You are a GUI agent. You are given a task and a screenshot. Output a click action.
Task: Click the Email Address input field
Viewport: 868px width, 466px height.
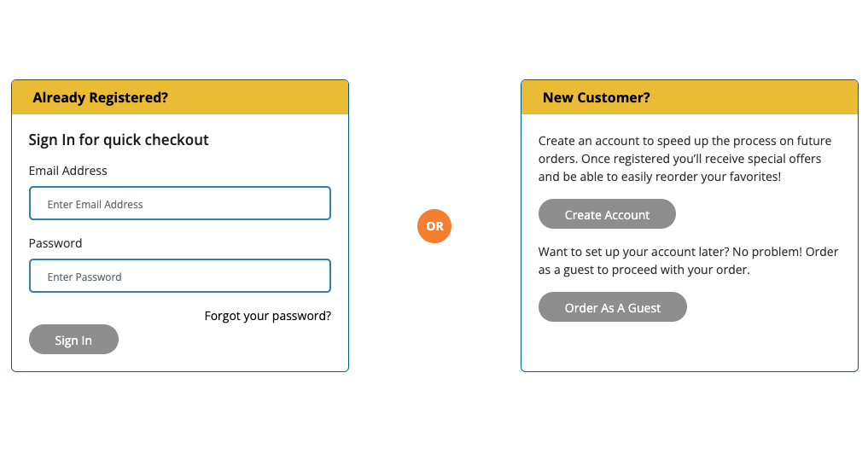click(x=180, y=204)
